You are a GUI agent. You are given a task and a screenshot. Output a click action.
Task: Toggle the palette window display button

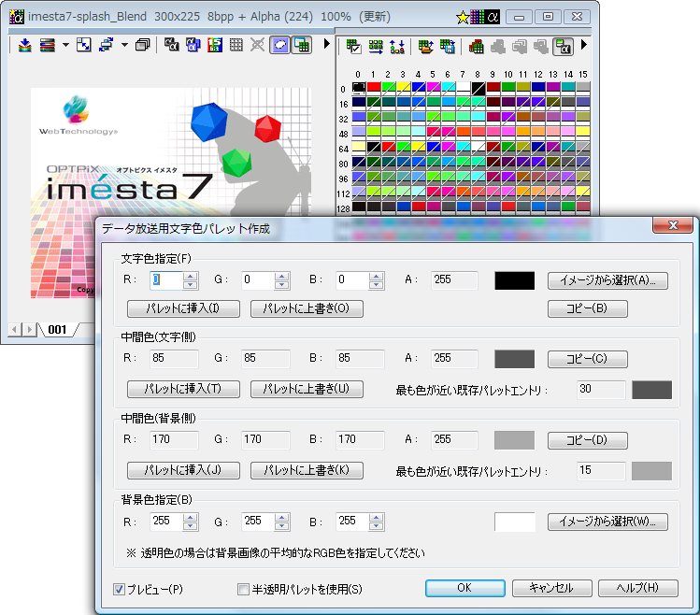coord(302,45)
